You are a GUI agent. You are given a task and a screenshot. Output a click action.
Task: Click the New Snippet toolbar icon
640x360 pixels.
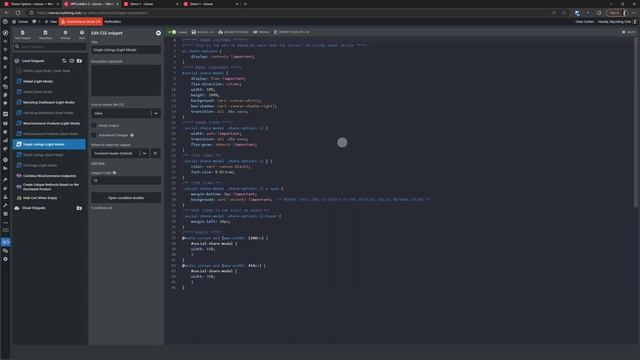(x=22, y=35)
